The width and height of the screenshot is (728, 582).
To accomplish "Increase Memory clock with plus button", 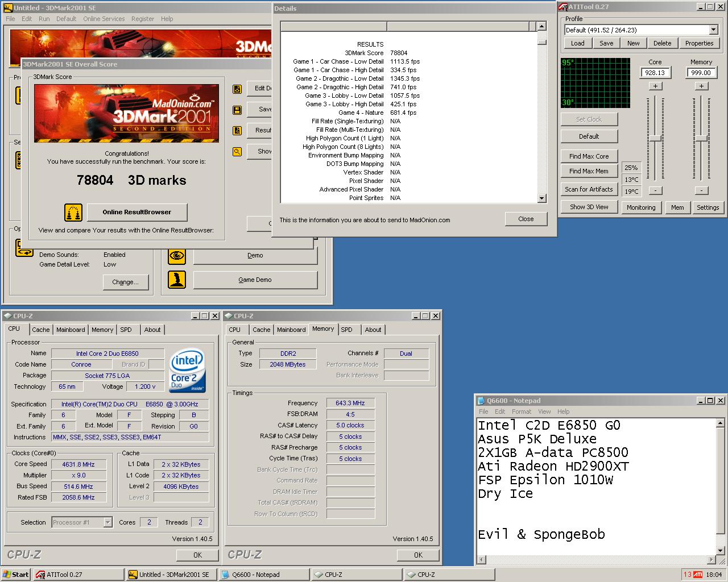I will [x=701, y=86].
